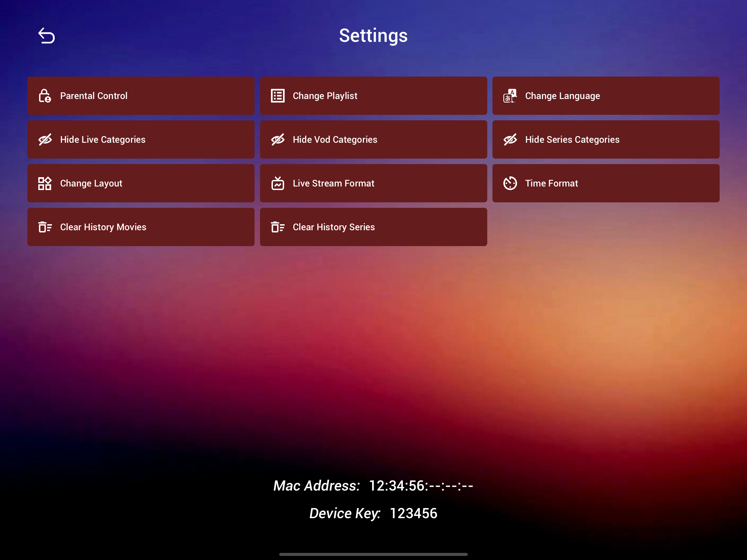Click crossed-eye icon for Hide Series Categories

click(510, 139)
